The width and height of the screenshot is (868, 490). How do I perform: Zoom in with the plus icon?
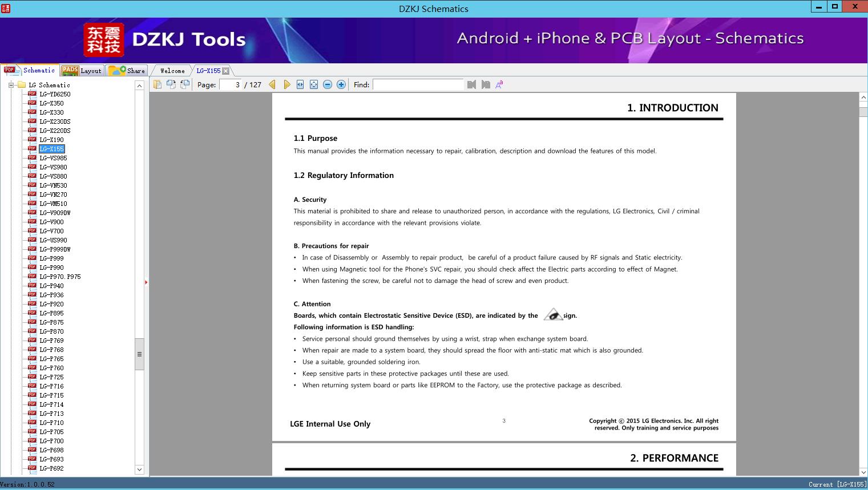(x=341, y=84)
